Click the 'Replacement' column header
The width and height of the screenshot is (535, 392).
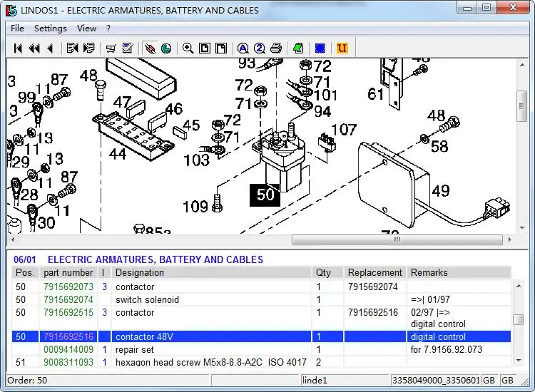point(374,273)
